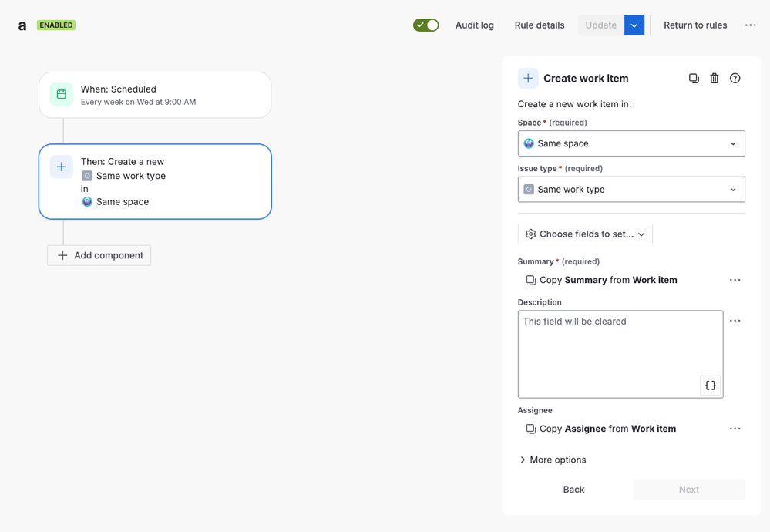Click the Back button
The height and width of the screenshot is (532, 770).
tap(573, 490)
